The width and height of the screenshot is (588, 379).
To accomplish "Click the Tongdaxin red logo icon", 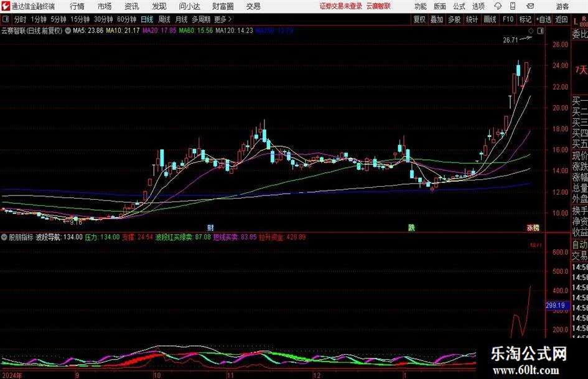I will (6, 6).
